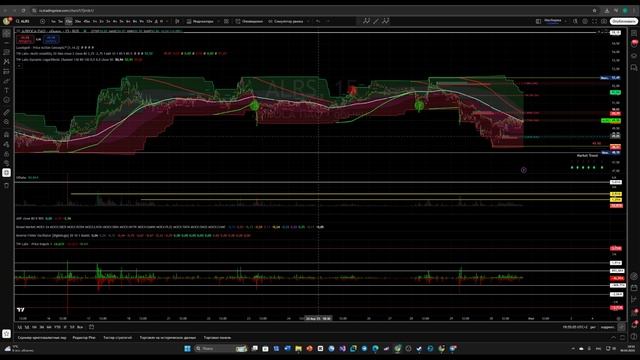Open the go-to date calendar icon
Image resolution: width=640 pixels, height=360 pixels.
(91, 327)
